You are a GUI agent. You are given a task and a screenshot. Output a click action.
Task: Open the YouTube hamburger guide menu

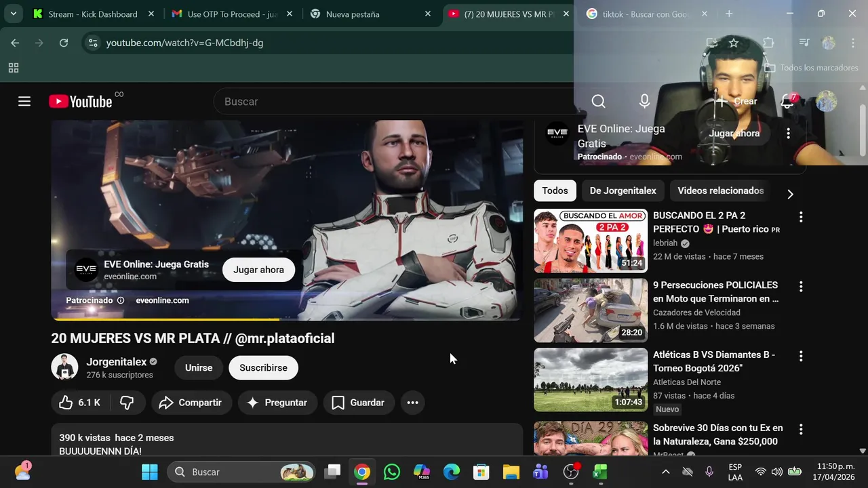(x=24, y=102)
